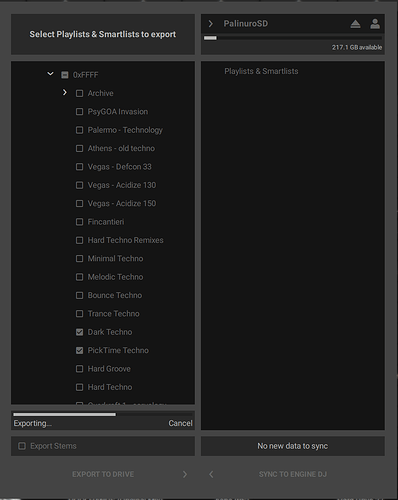
Task: Eject the PalinuroSD drive
Action: pos(355,24)
